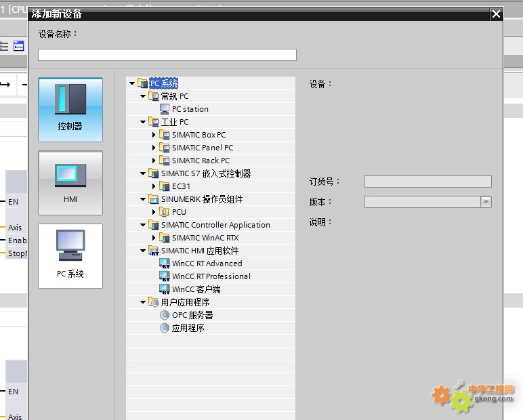
Task: Expand the EC31 tree node
Action: tap(153, 186)
